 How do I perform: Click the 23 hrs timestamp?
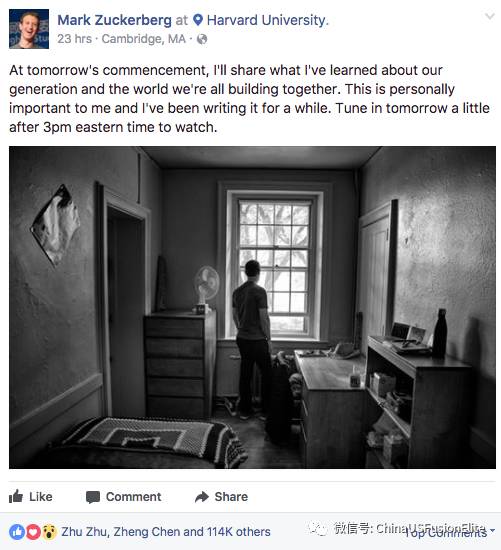click(x=74, y=39)
